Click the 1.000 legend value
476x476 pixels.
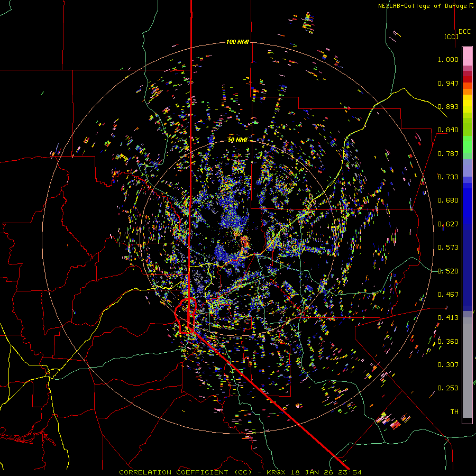[448, 59]
